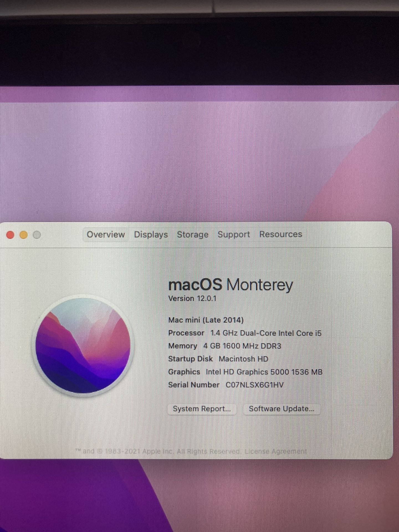399x532 pixels.
Task: Open the Displays tab
Action: pyautogui.click(x=151, y=235)
